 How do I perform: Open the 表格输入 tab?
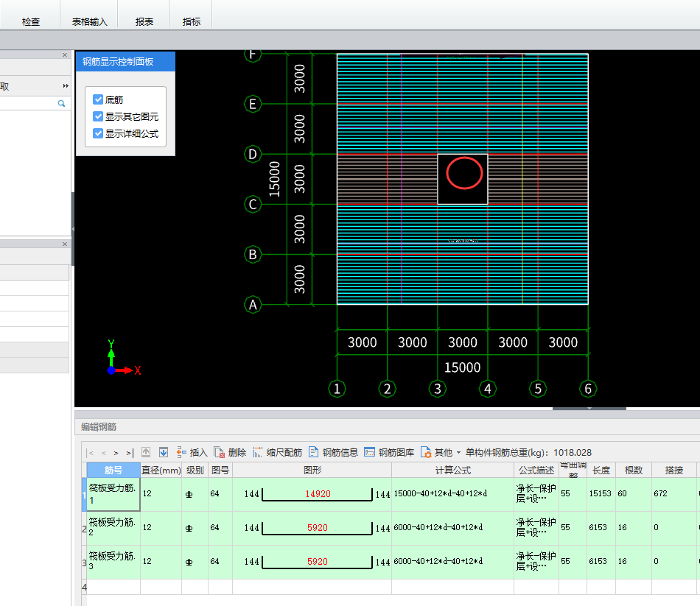[89, 21]
